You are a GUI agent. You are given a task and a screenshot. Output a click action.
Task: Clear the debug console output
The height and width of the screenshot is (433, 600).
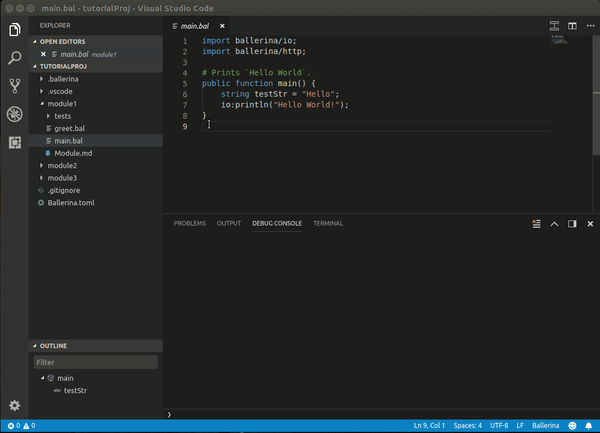tap(536, 224)
